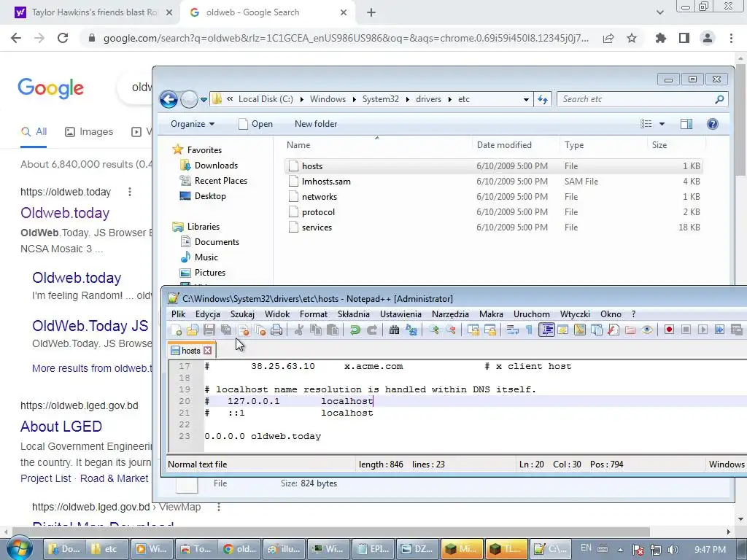
Task: Cut selection with scissors icon
Action: coord(298,330)
